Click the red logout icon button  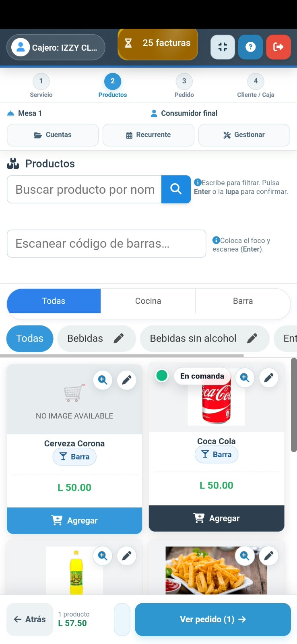[278, 47]
